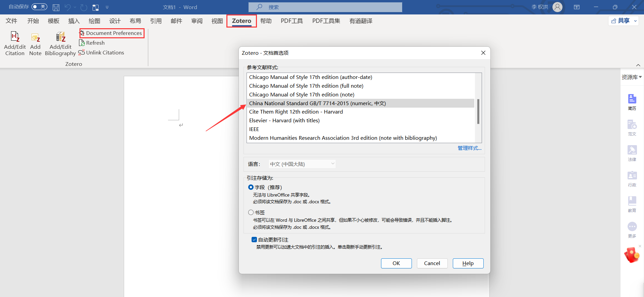Click the red envelope icon
This screenshot has width=644, height=297.
click(632, 255)
